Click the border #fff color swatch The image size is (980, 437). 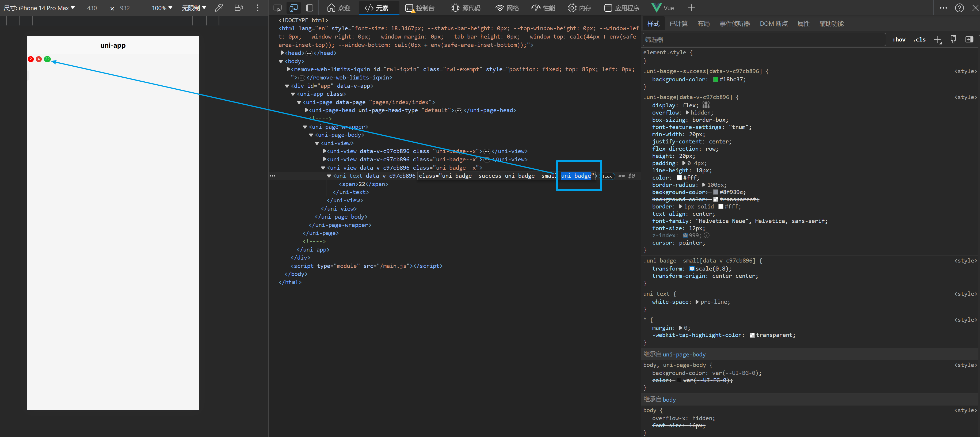click(720, 207)
